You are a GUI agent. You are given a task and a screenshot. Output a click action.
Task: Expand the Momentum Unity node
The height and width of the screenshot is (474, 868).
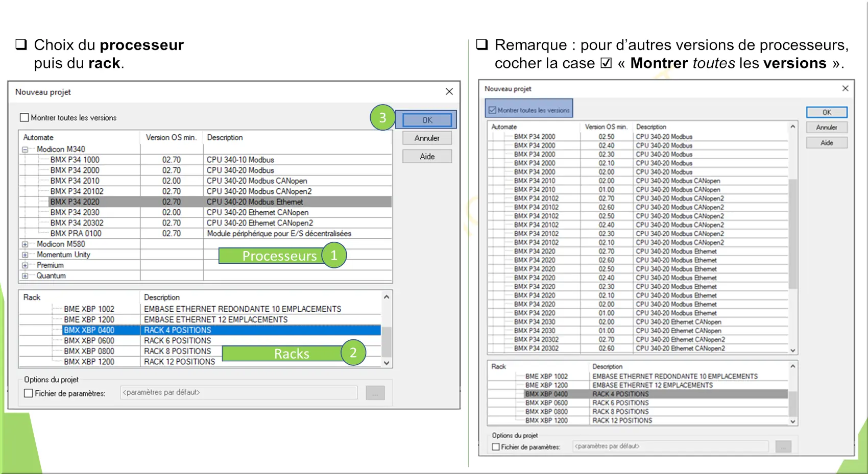click(25, 255)
